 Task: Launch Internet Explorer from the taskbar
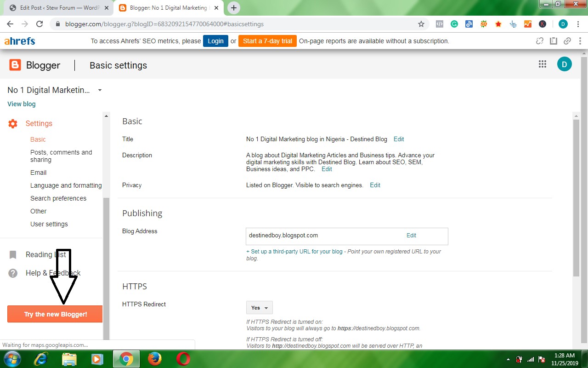click(41, 359)
